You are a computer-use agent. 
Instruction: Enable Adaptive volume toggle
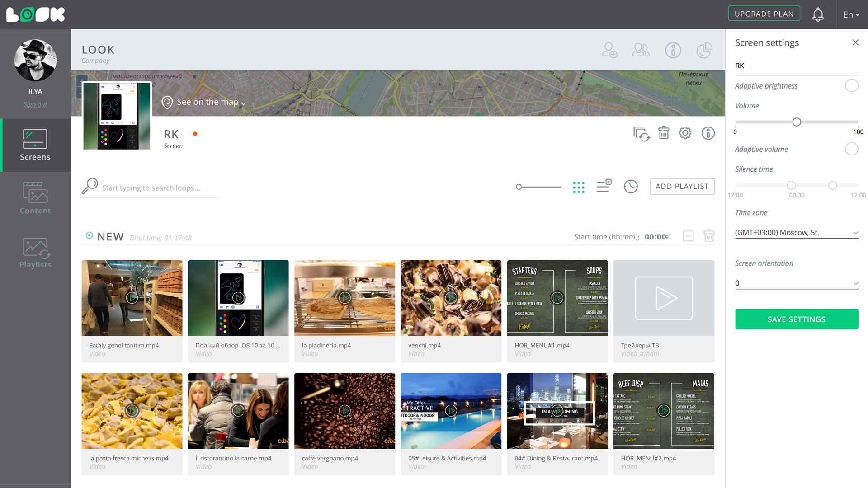[x=851, y=149]
